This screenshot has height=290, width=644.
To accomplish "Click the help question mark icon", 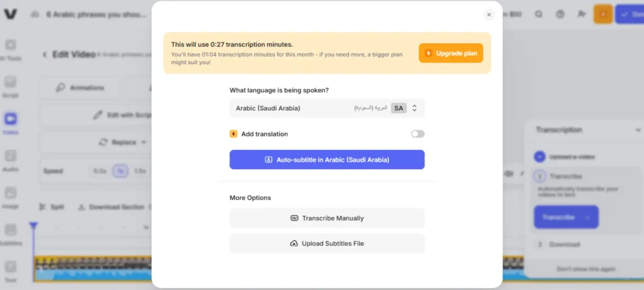I will (560, 14).
